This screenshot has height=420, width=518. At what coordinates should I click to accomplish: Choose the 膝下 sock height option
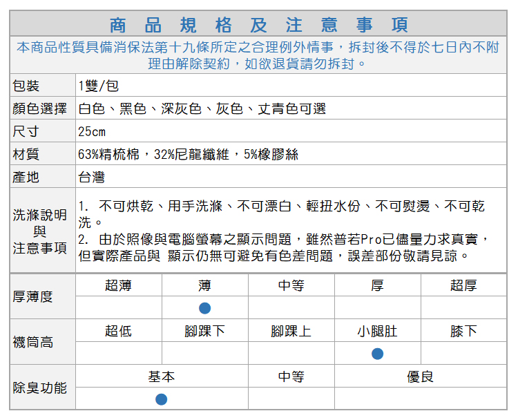[x=463, y=331]
